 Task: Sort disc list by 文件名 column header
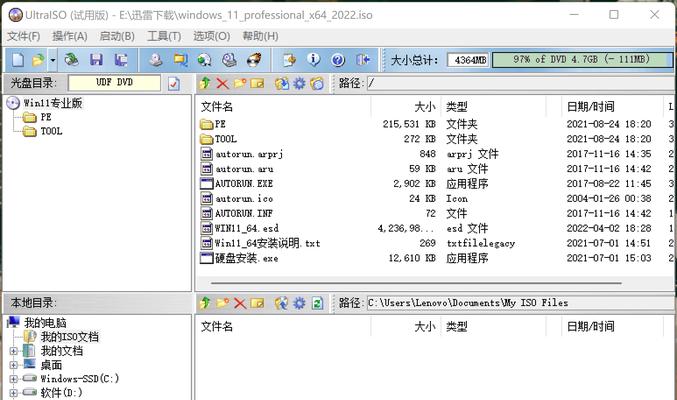click(284, 106)
